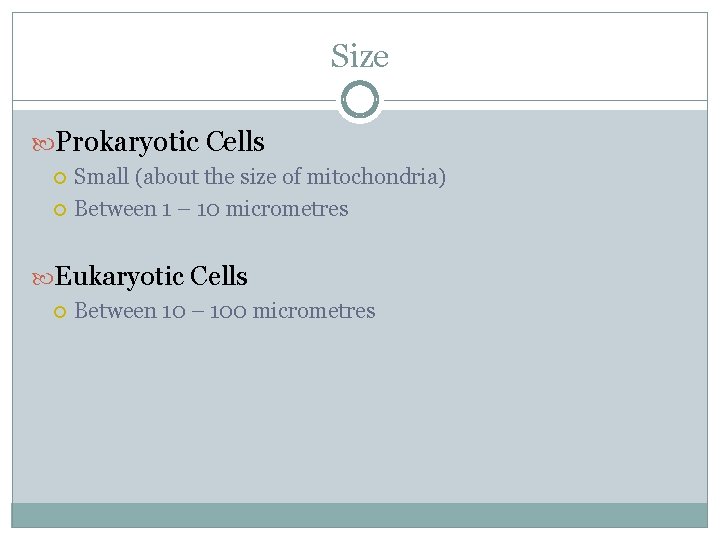Click the "Between 1 – 10 micrometres" line
Screen dimensions: 720x540
(x=211, y=209)
